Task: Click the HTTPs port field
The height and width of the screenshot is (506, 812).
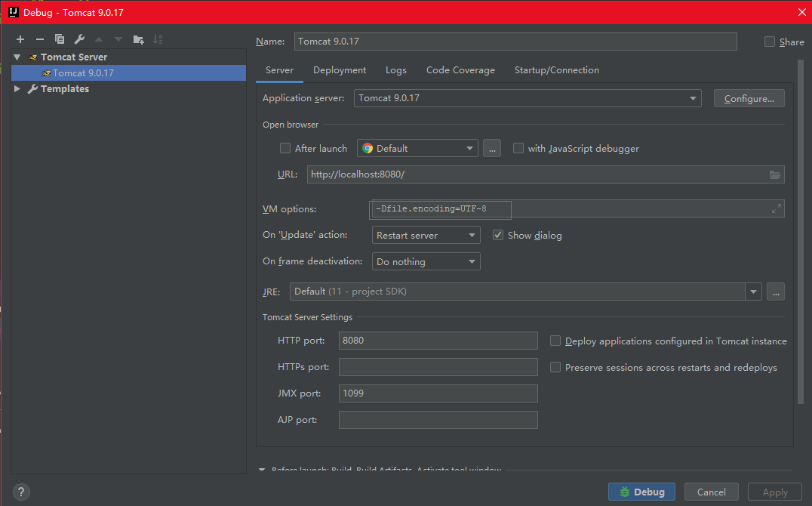Action: (438, 367)
